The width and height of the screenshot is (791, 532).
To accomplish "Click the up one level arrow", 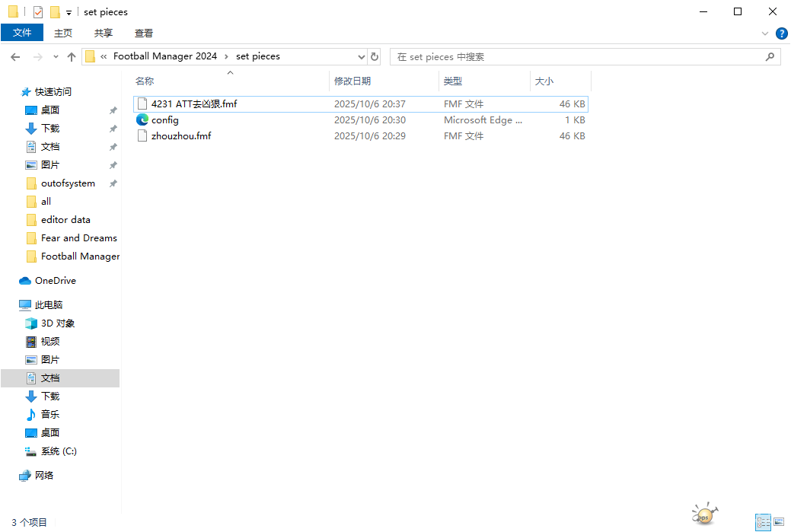I will coord(72,57).
